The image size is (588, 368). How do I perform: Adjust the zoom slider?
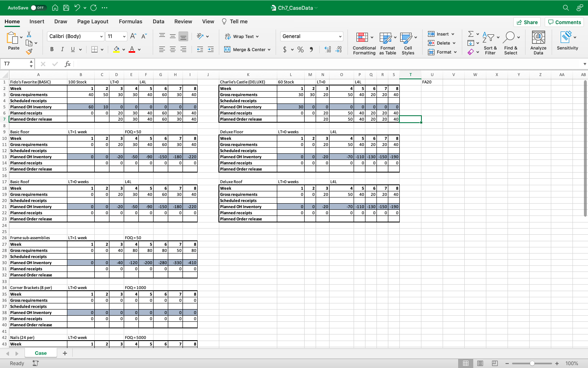532,363
